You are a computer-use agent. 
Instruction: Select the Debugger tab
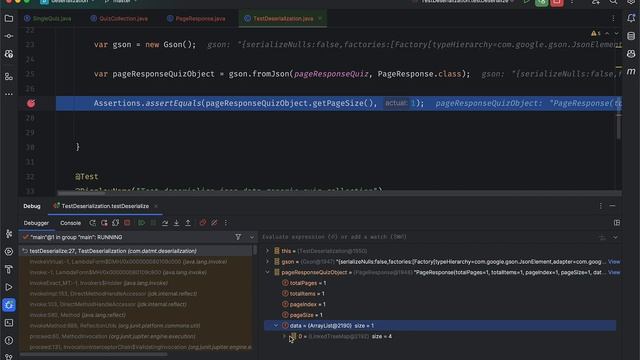[x=36, y=223]
